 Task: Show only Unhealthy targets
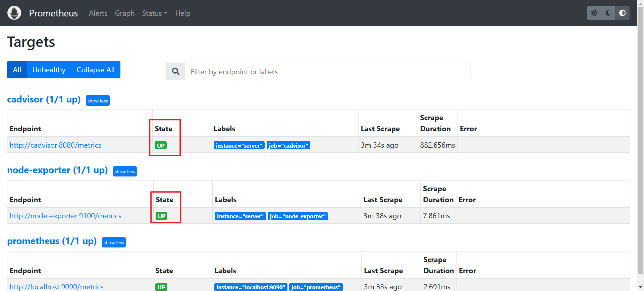49,70
